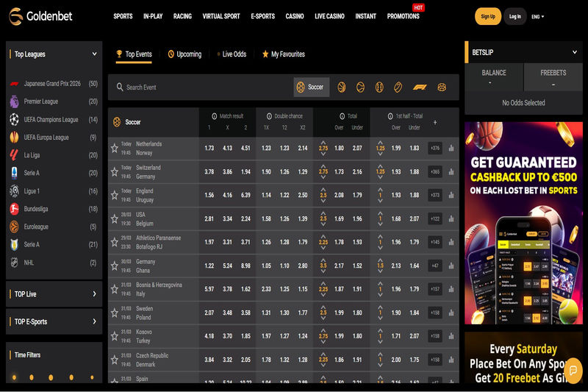Favourite the Netherlands vs Norway match
The height and width of the screenshot is (392, 588).
coord(115,148)
